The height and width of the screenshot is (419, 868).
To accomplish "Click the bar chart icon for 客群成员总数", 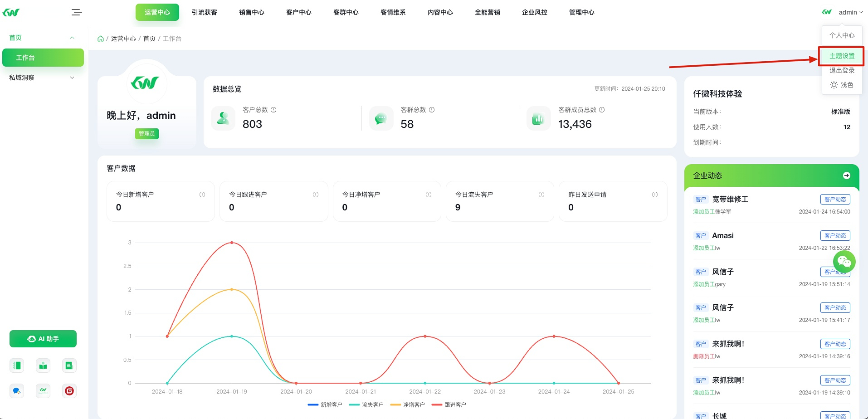I will pos(538,118).
